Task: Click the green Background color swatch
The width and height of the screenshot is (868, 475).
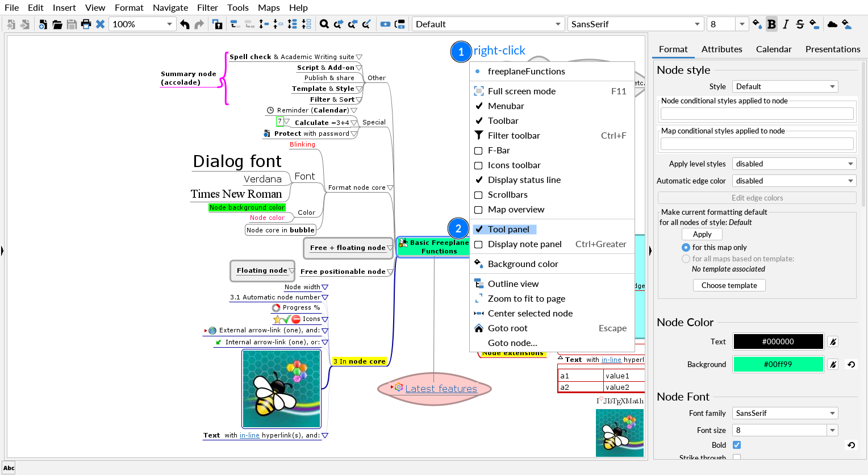Action: click(x=778, y=364)
